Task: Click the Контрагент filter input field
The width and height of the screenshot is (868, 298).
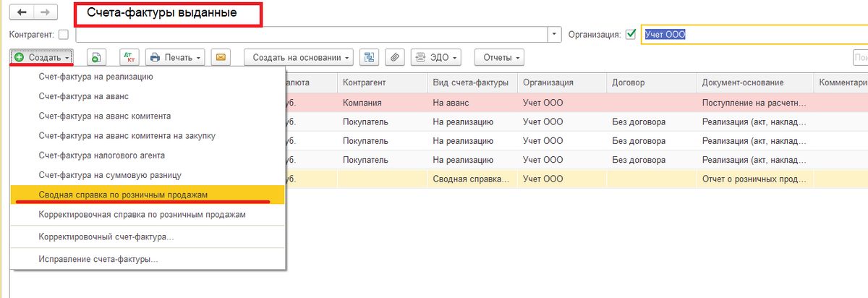Action: click(x=312, y=34)
